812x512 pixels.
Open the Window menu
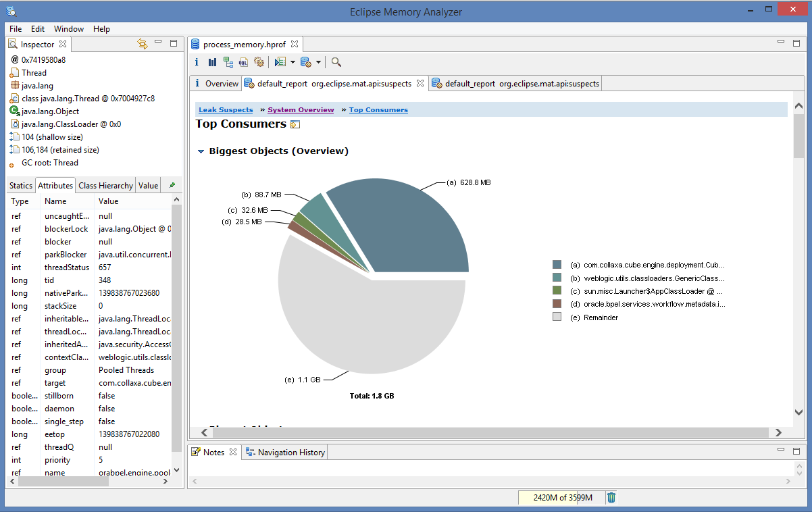coord(69,29)
